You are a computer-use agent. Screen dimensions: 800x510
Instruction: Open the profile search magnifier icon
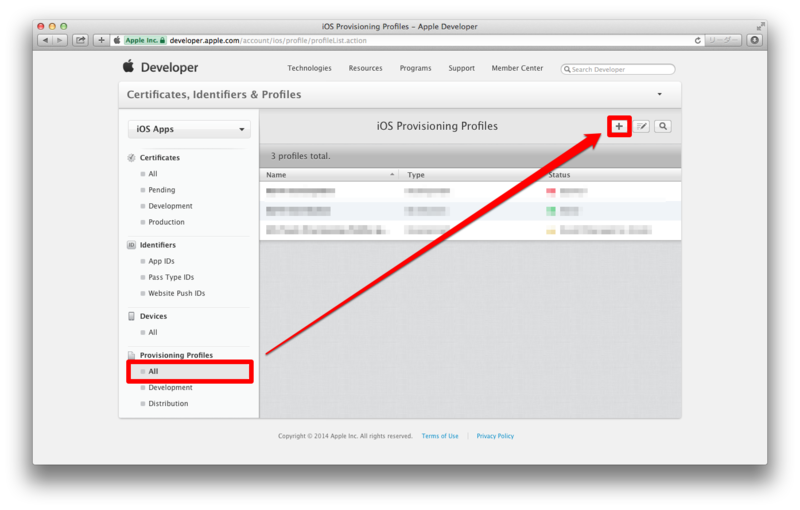(x=663, y=126)
